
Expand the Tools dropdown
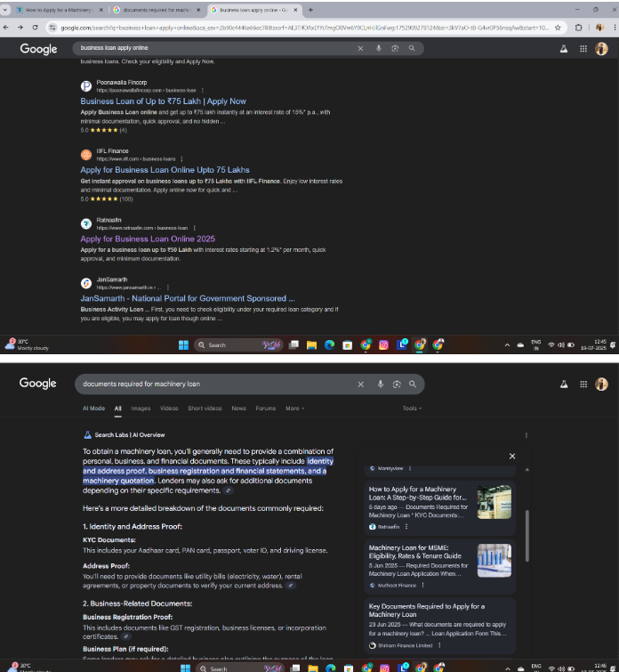[x=412, y=409]
